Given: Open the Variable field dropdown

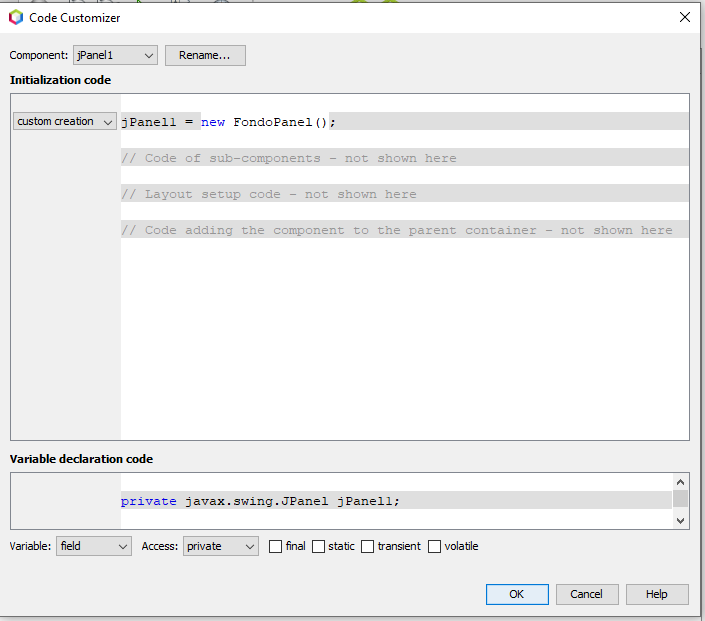Looking at the screenshot, I should tap(94, 546).
